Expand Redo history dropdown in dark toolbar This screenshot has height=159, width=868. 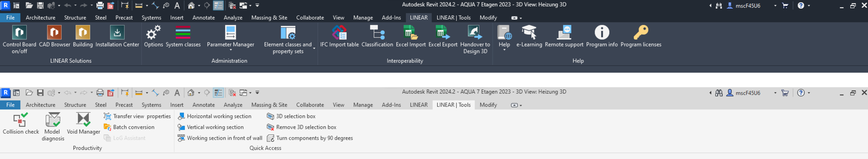tap(92, 6)
